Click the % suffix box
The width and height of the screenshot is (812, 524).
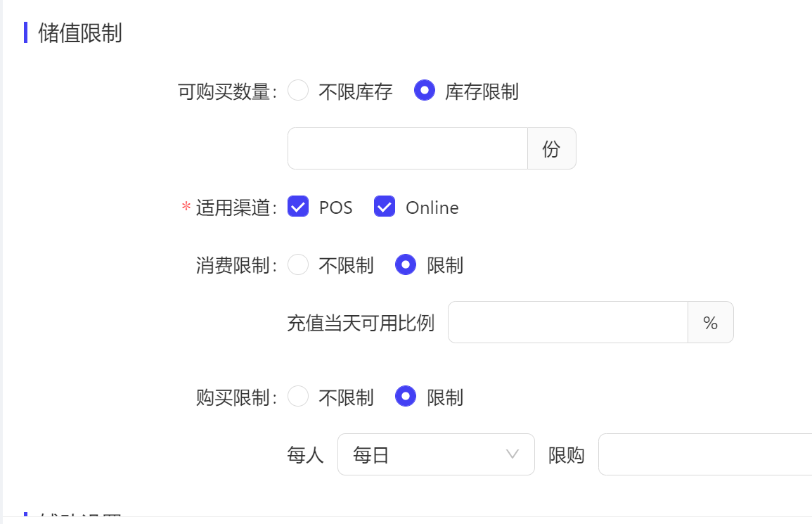click(710, 322)
